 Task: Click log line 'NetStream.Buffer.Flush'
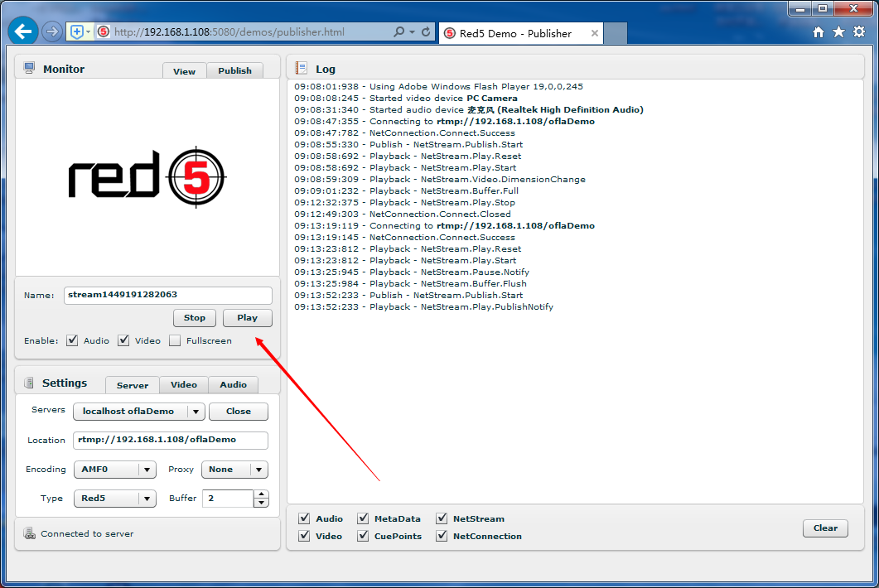(410, 283)
